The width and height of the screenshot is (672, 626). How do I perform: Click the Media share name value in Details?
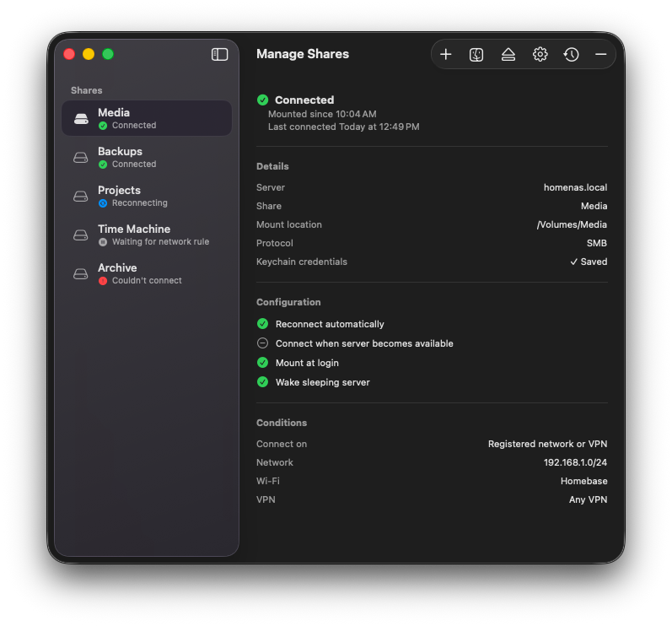pos(594,206)
